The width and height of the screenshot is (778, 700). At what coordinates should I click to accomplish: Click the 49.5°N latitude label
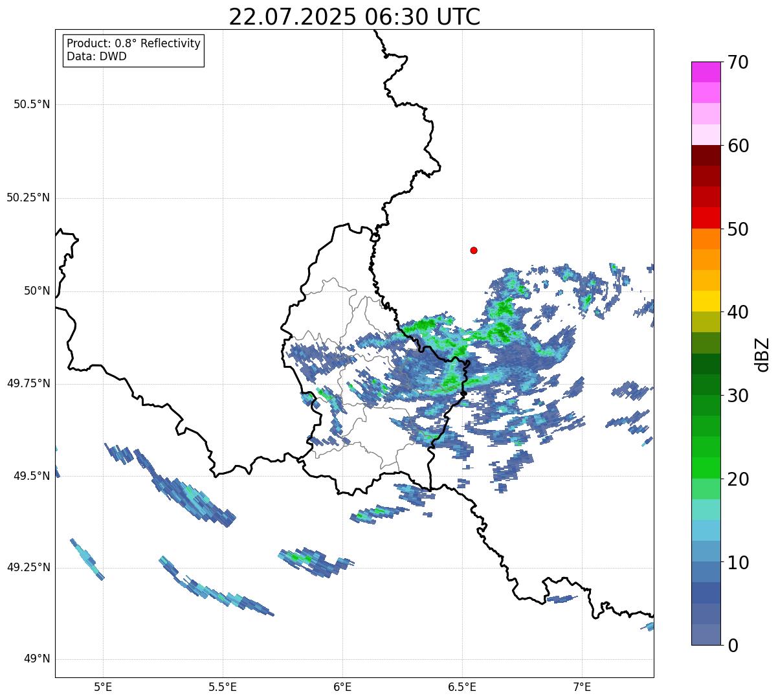pyautogui.click(x=32, y=476)
